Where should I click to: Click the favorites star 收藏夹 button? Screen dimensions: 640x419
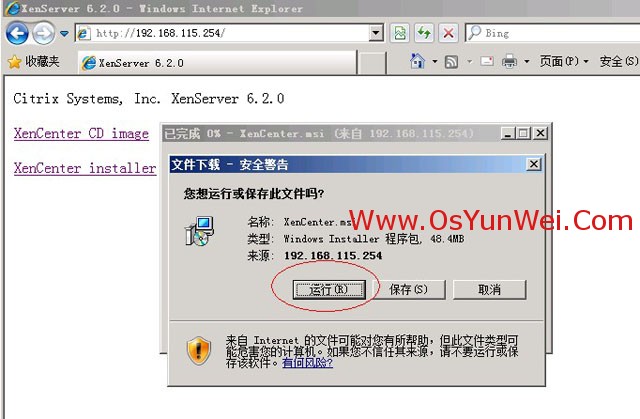click(35, 62)
